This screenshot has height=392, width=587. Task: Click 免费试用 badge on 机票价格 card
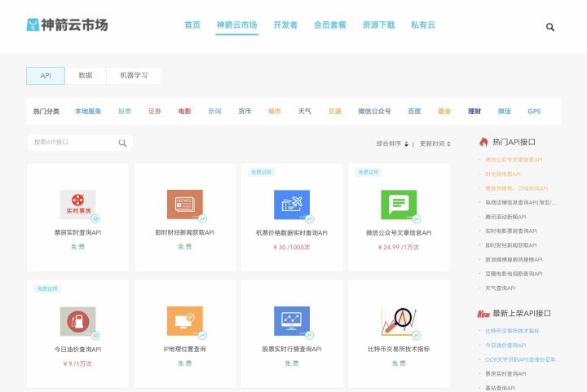coord(262,172)
